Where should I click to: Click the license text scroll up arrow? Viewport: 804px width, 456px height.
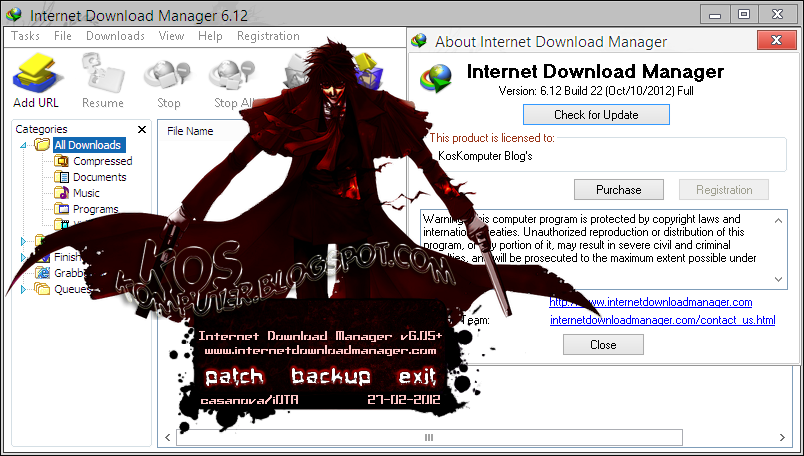point(778,221)
